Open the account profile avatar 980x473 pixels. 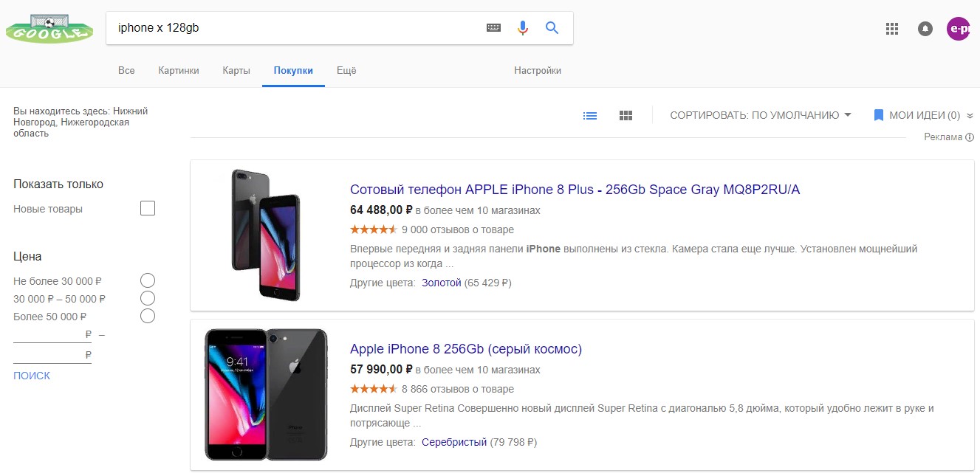tap(958, 29)
